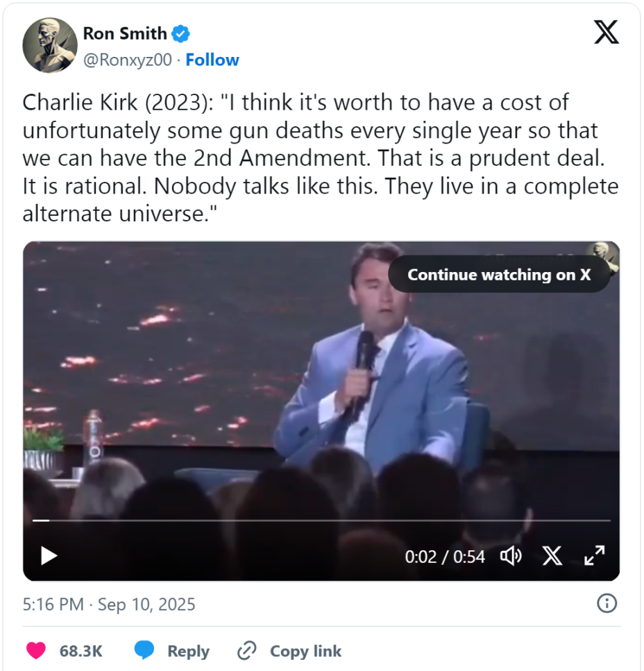This screenshot has height=671, width=644.
Task: Play the embedded video
Action: (x=49, y=556)
